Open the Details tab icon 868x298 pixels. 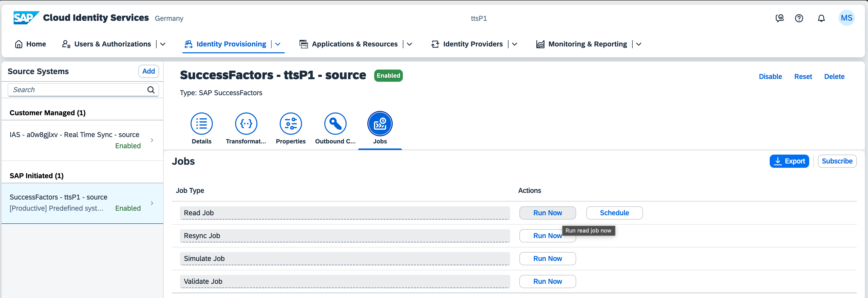[x=201, y=124]
